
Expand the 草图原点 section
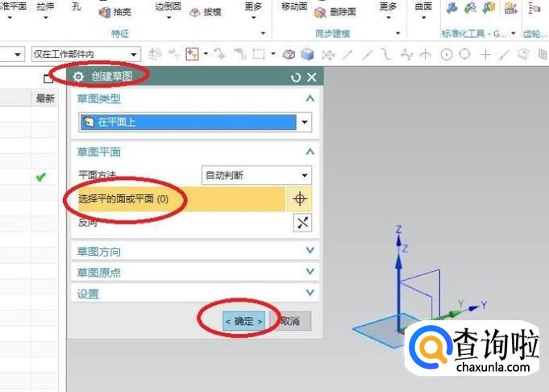195,272
